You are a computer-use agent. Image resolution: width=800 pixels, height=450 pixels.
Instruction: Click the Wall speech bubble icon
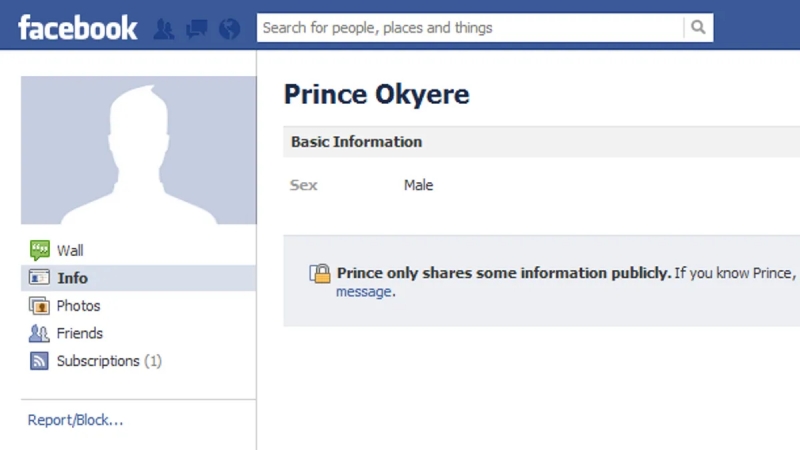coord(39,250)
